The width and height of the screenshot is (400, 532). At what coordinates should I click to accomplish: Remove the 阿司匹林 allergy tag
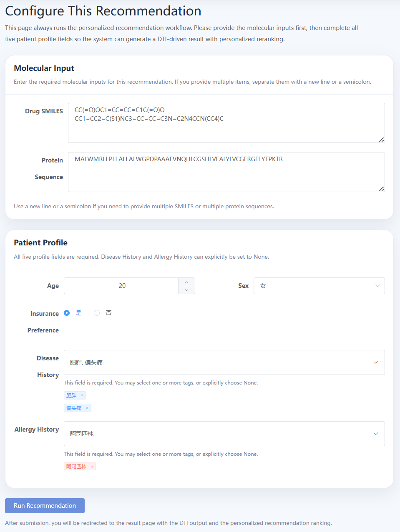click(x=92, y=467)
